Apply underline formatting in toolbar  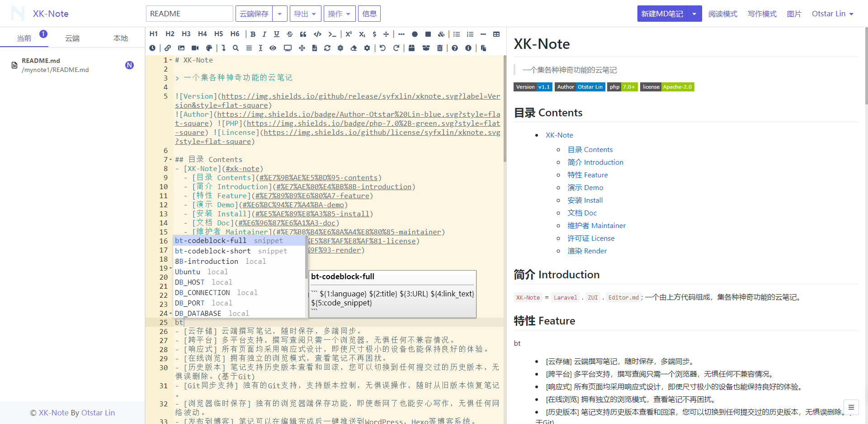[x=277, y=34]
